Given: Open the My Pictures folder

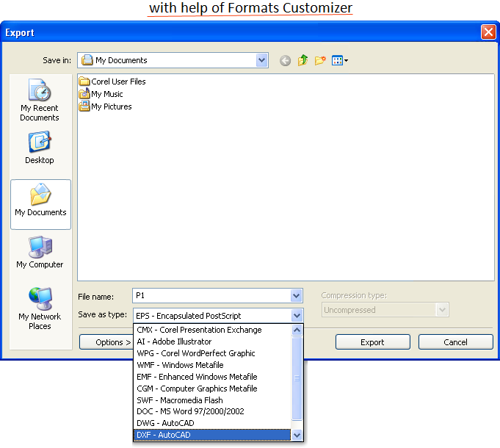Looking at the screenshot, I should [111, 106].
